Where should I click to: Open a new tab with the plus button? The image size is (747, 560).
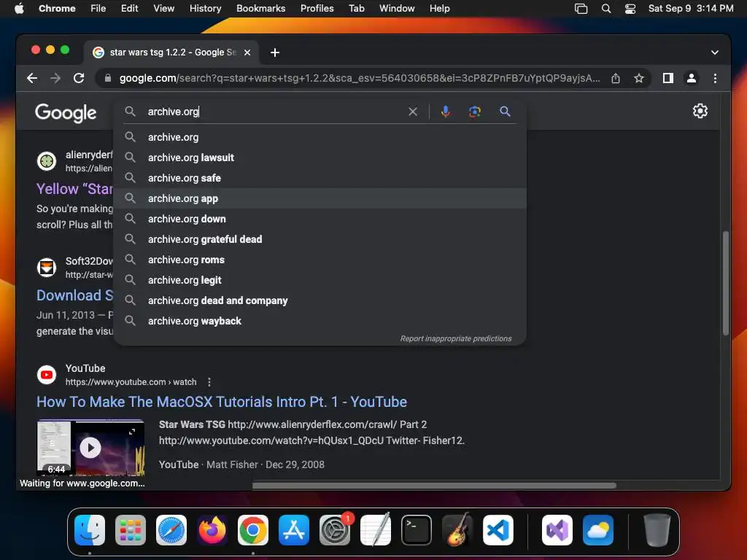[275, 52]
